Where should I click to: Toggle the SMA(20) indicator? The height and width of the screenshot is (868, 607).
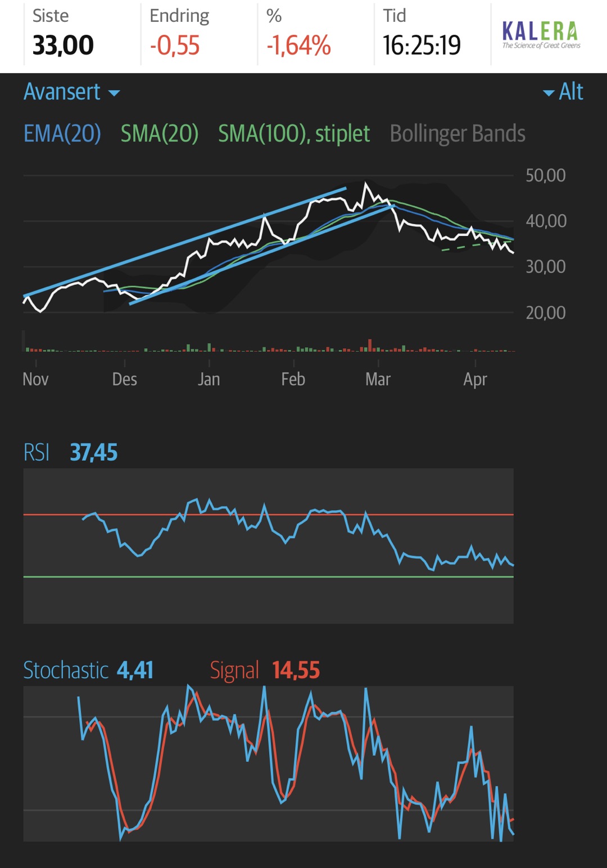[160, 134]
